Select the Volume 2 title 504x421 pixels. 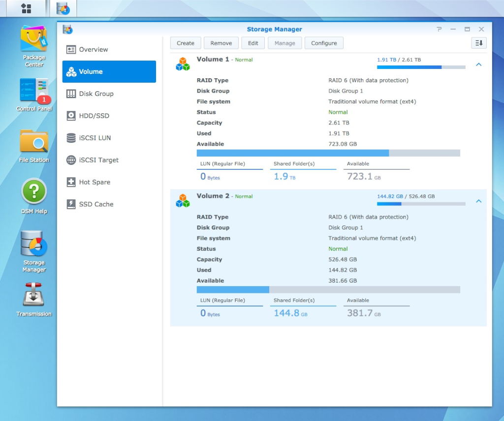point(213,196)
